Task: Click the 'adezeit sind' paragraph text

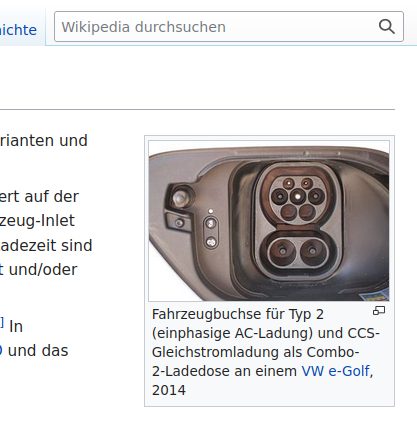Action: [x=46, y=246]
